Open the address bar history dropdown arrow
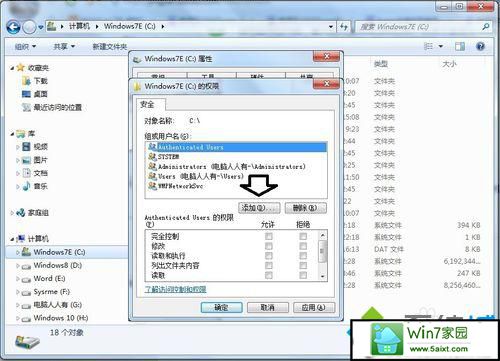Screen dimensions: 500x361 (331, 27)
